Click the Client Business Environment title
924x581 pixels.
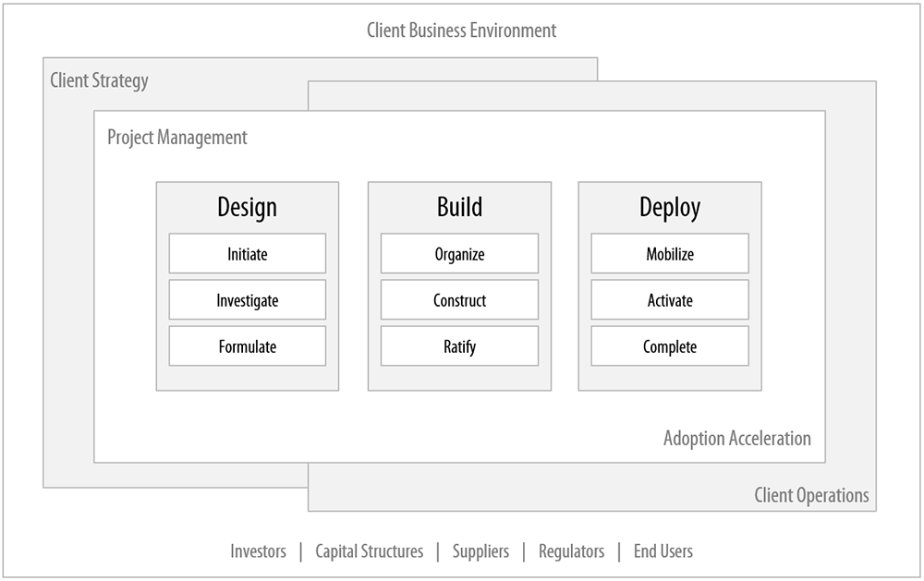point(461,30)
